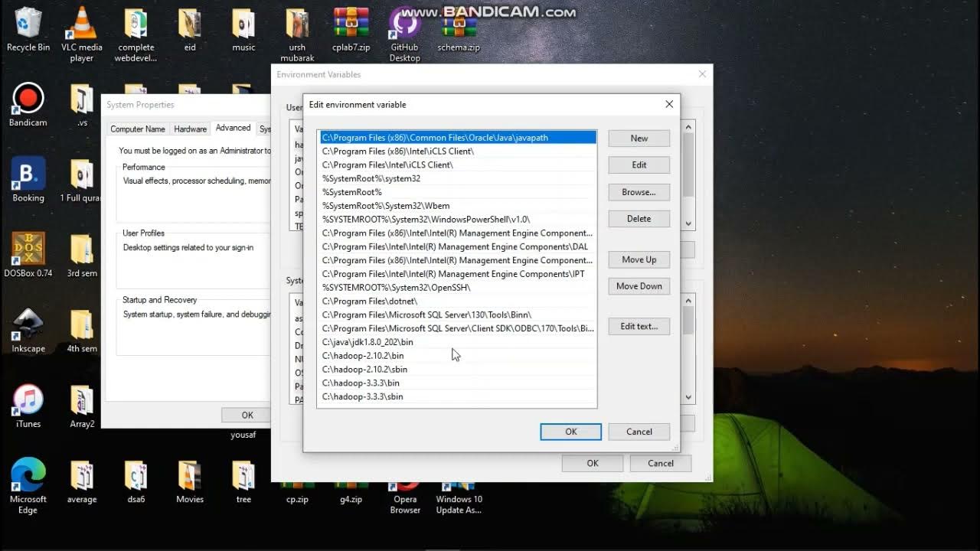Launch GitHub Desktop shortcut
The height and width of the screenshot is (551, 980).
tap(404, 34)
